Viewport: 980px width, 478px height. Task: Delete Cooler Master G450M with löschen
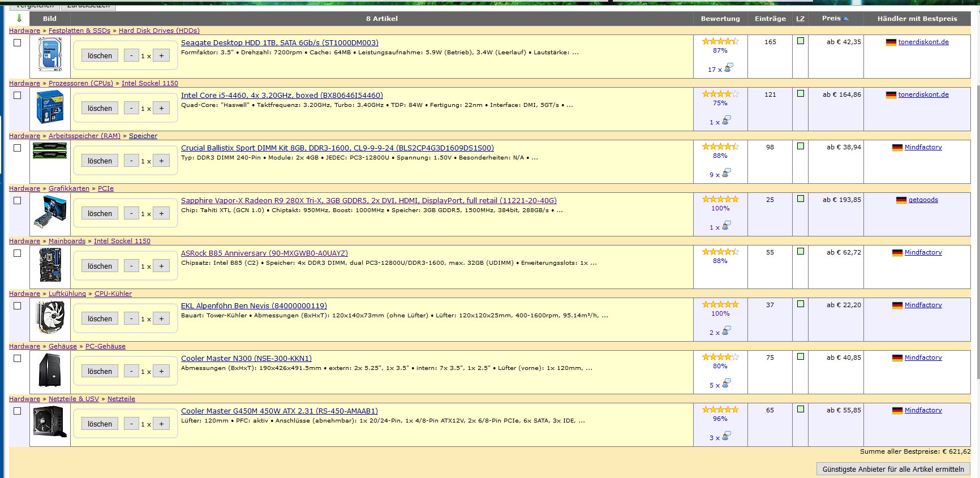(100, 424)
